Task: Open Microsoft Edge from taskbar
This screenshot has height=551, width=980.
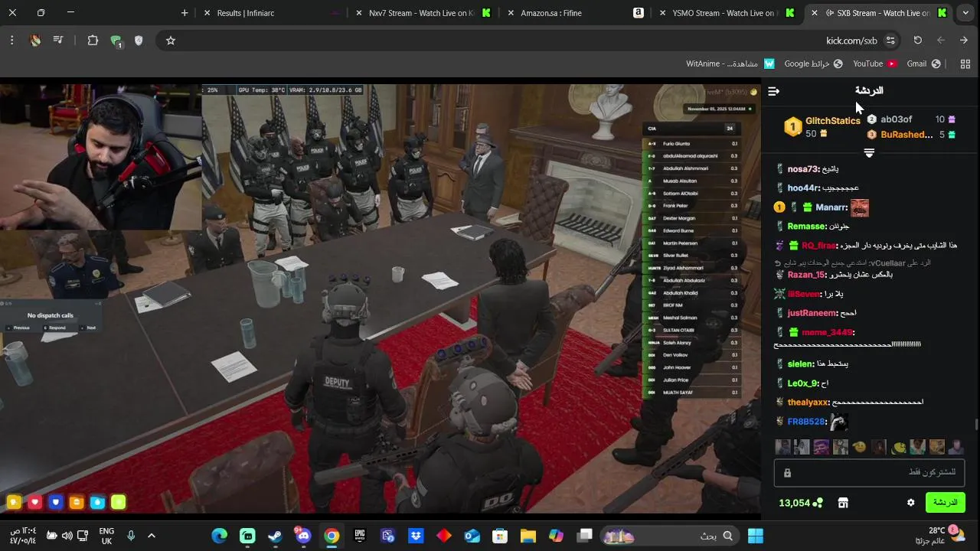Action: pyautogui.click(x=219, y=536)
